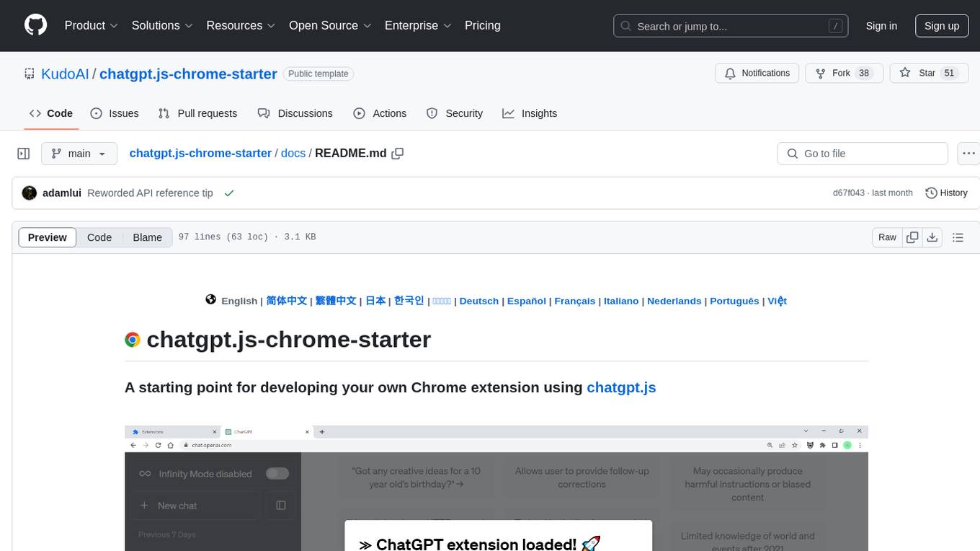Open the chatgpt.js library link

coord(621,387)
